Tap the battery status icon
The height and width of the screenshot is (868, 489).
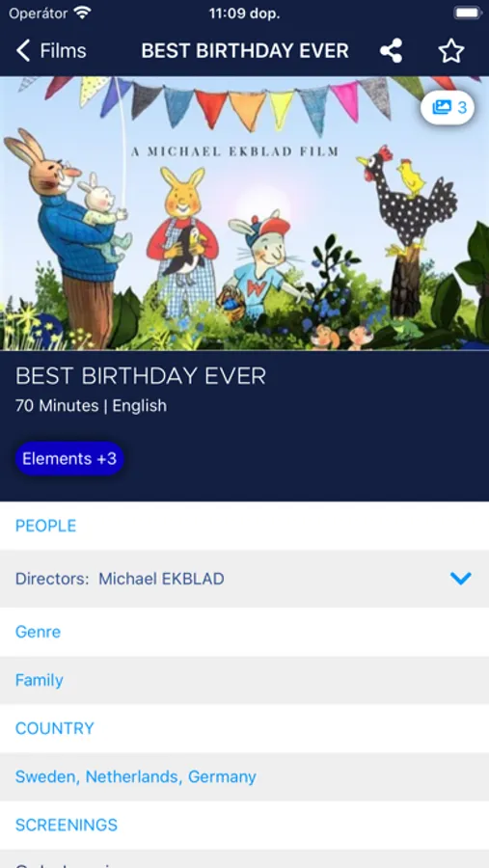coord(468,14)
